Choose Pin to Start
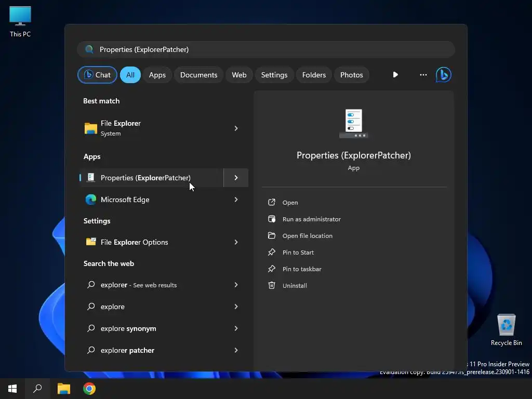Screen dimensions: 532x399 pyautogui.click(x=298, y=252)
